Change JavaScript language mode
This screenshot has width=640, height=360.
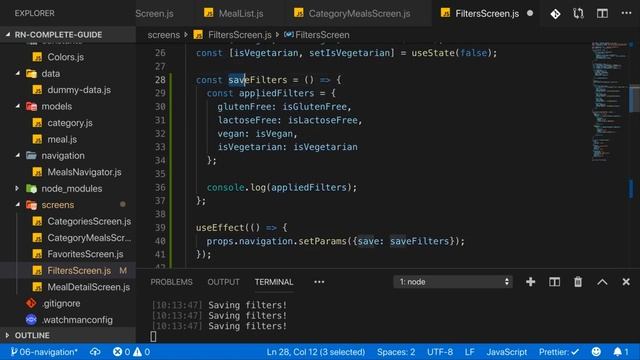pyautogui.click(x=507, y=352)
